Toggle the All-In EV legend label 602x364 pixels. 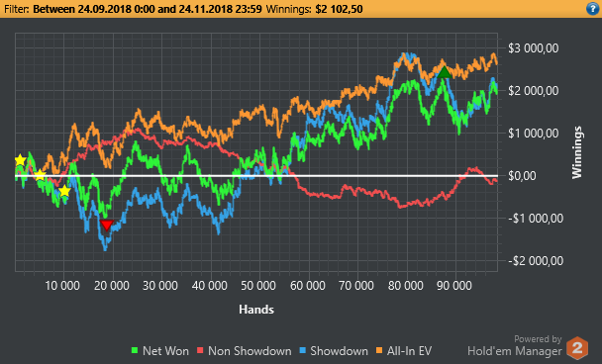409,351
